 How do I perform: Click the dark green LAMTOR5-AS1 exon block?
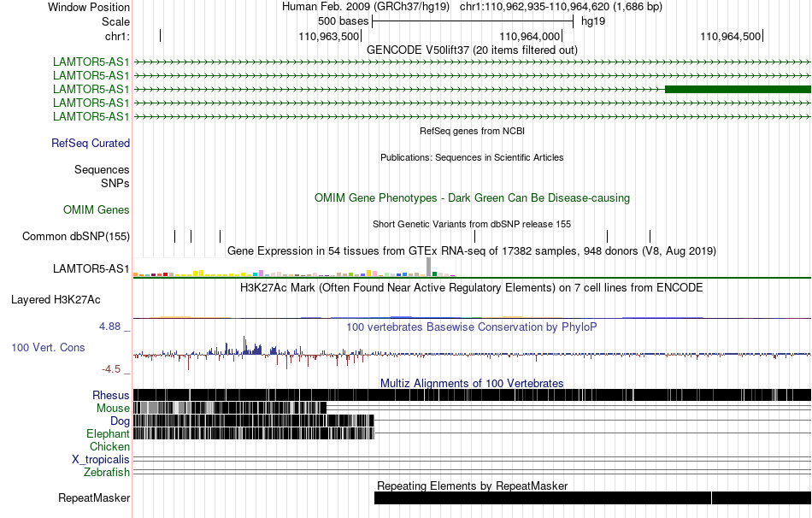click(738, 89)
